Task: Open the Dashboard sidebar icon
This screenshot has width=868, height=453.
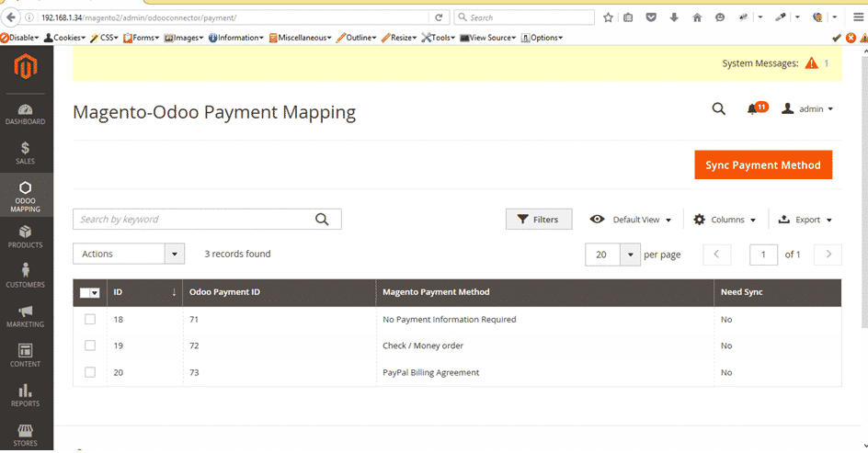Action: click(26, 115)
